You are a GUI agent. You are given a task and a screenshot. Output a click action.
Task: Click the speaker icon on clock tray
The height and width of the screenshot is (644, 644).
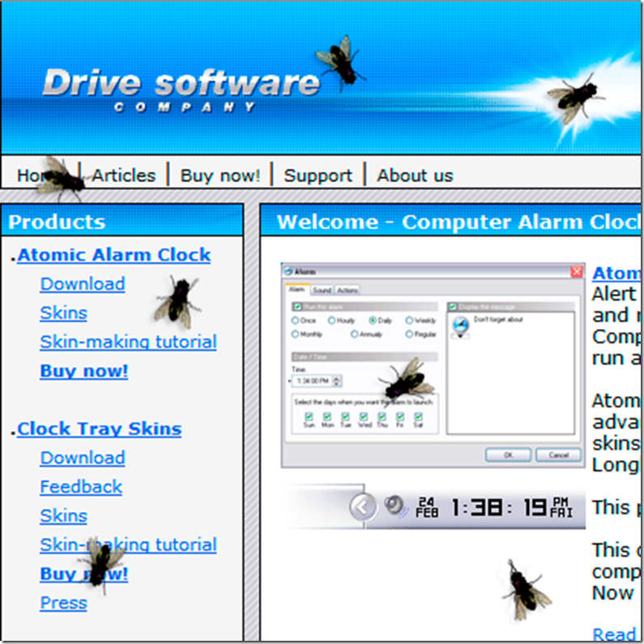[x=395, y=506]
